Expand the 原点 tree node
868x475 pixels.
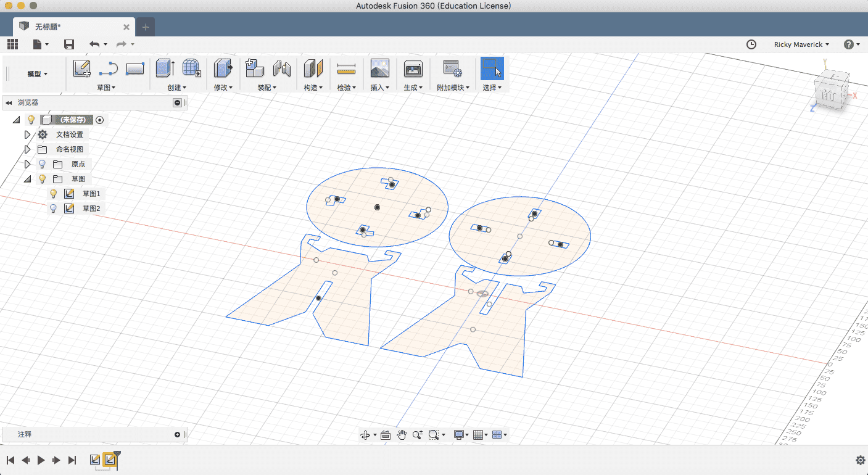27,164
